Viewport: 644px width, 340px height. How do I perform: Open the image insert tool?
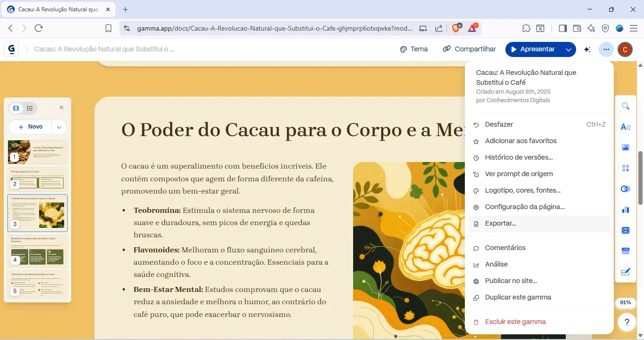tap(626, 147)
